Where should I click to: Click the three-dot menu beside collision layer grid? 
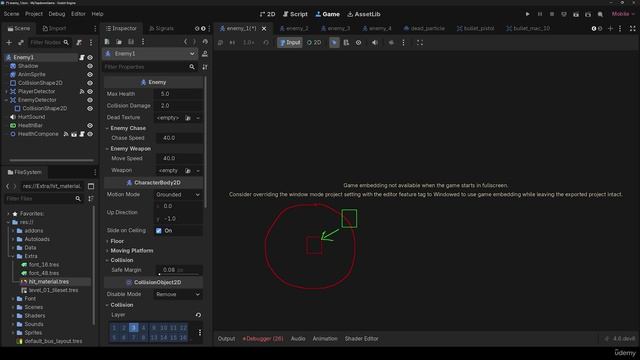[x=200, y=333]
